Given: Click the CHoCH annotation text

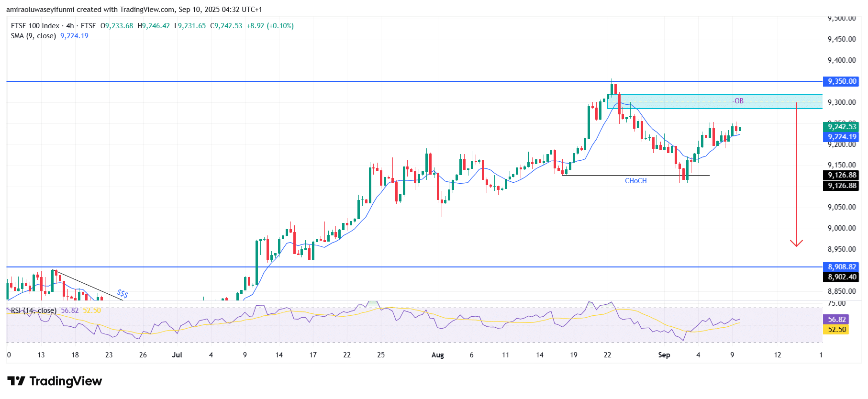Looking at the screenshot, I should [x=635, y=181].
